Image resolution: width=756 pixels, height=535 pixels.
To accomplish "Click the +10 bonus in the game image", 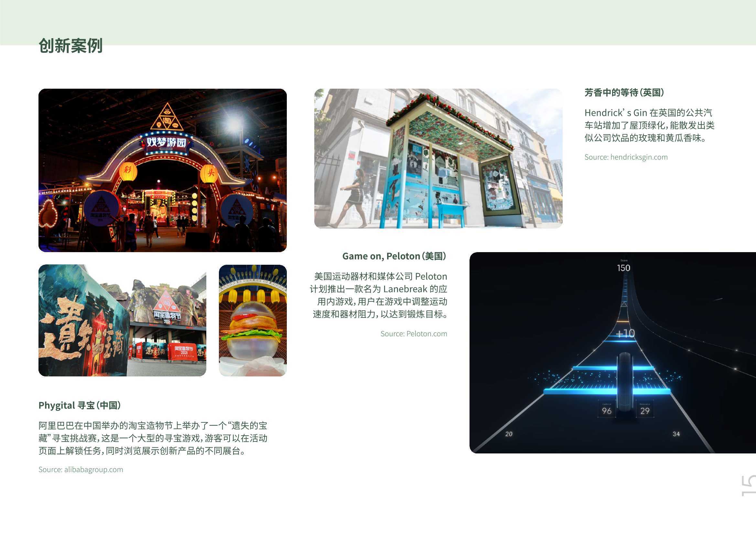I will (625, 334).
